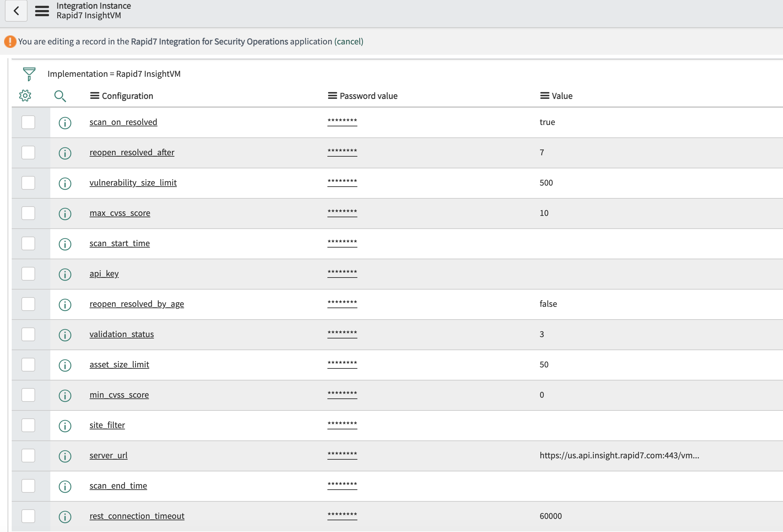Select the reopen_resolved_after row checkbox
Image resolution: width=783 pixels, height=532 pixels.
(28, 153)
